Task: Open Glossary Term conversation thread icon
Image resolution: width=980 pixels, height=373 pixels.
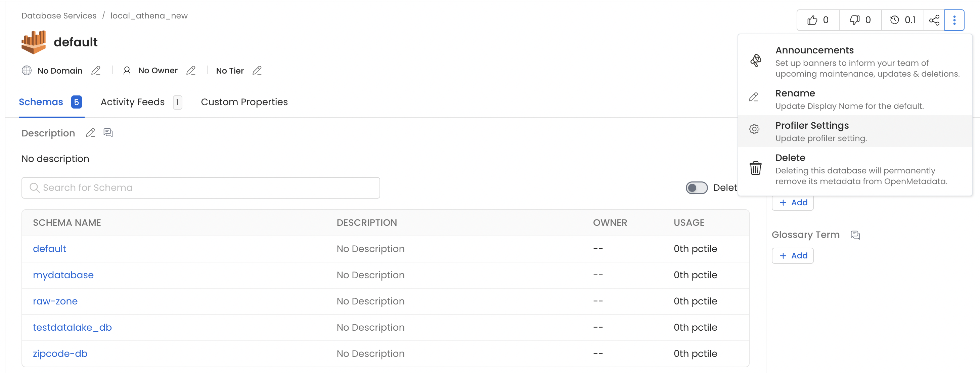Action: [x=855, y=235]
